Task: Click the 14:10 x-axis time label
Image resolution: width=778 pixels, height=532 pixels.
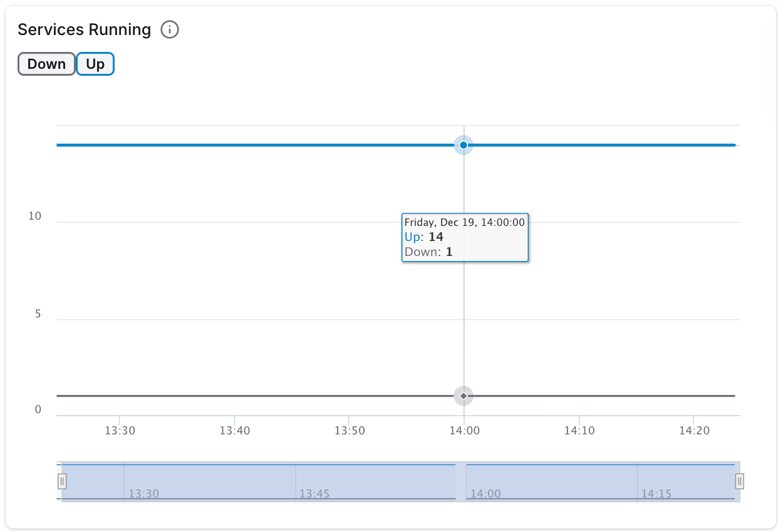Action: (579, 431)
